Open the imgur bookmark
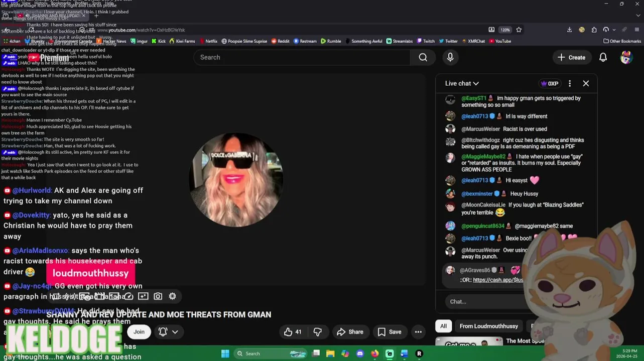The image size is (644, 361). (139, 41)
